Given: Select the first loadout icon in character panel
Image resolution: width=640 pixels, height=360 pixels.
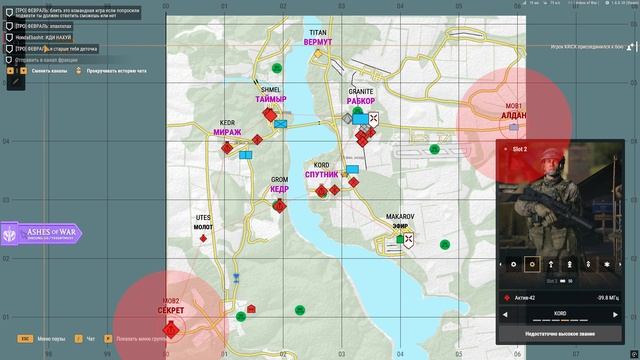Looking at the screenshot, I should [513, 264].
